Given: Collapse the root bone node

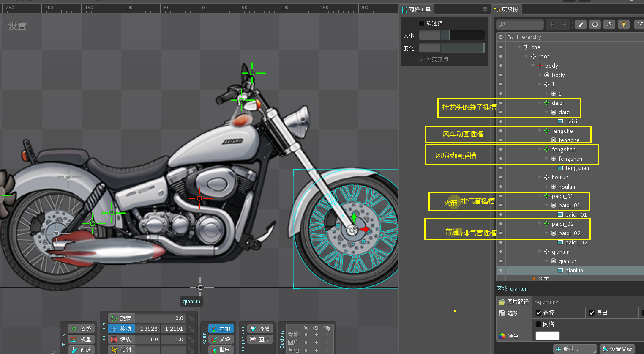Looking at the screenshot, I should coord(526,56).
